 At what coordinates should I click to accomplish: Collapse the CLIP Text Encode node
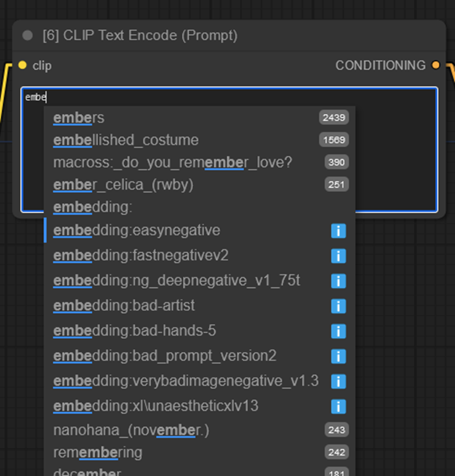pyautogui.click(x=26, y=35)
